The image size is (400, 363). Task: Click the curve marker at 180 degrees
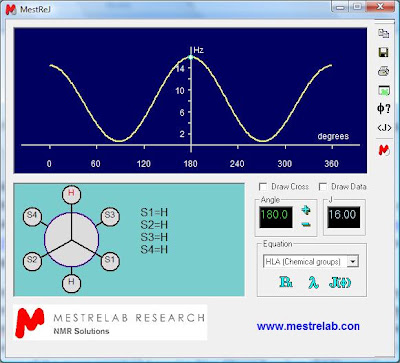coord(191,57)
